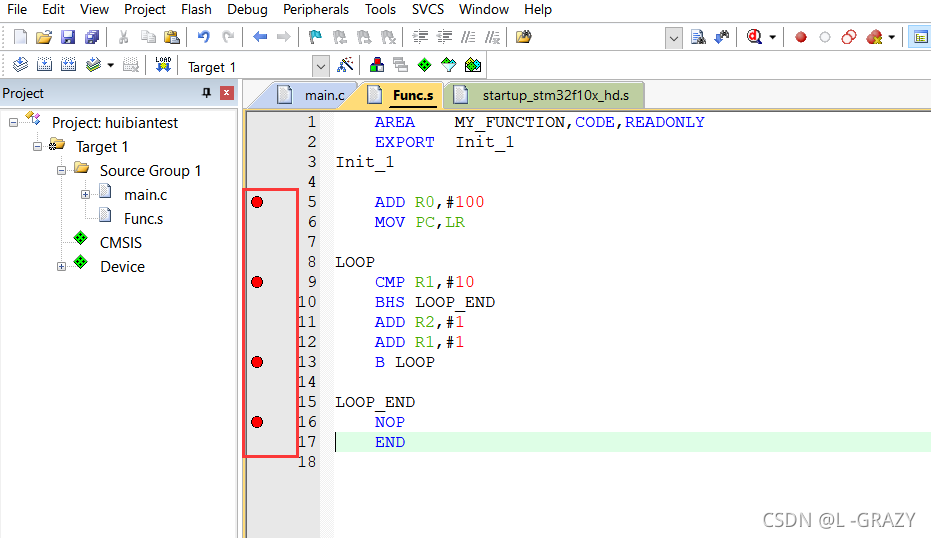Image resolution: width=931 pixels, height=538 pixels.
Task: Indent the selected lines with the indent icon
Action: point(420,37)
